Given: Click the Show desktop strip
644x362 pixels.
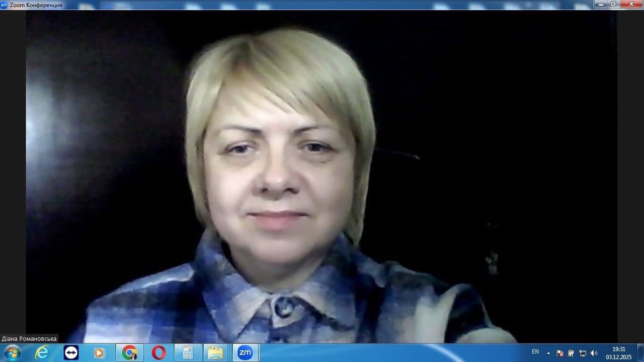Looking at the screenshot, I should 640,353.
